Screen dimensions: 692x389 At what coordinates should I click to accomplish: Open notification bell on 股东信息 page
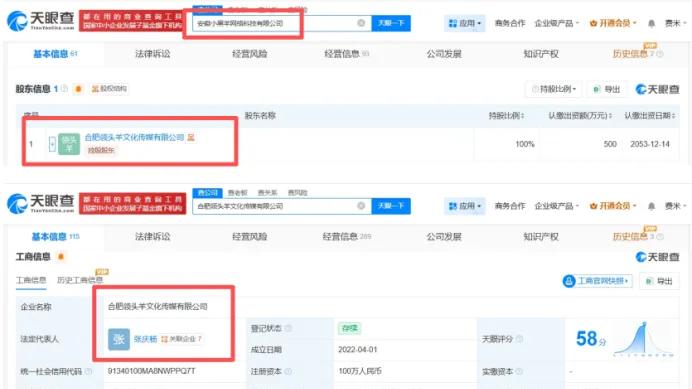(x=651, y=23)
